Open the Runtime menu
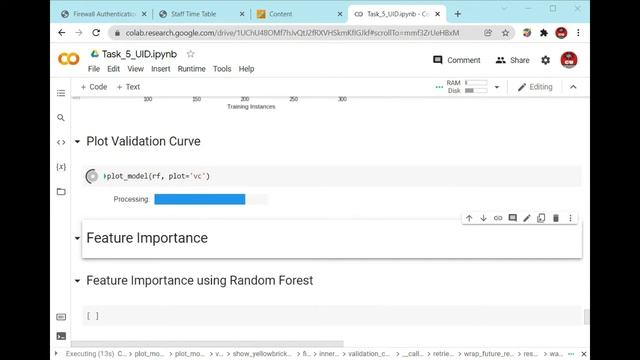This screenshot has width=640, height=360. click(191, 69)
